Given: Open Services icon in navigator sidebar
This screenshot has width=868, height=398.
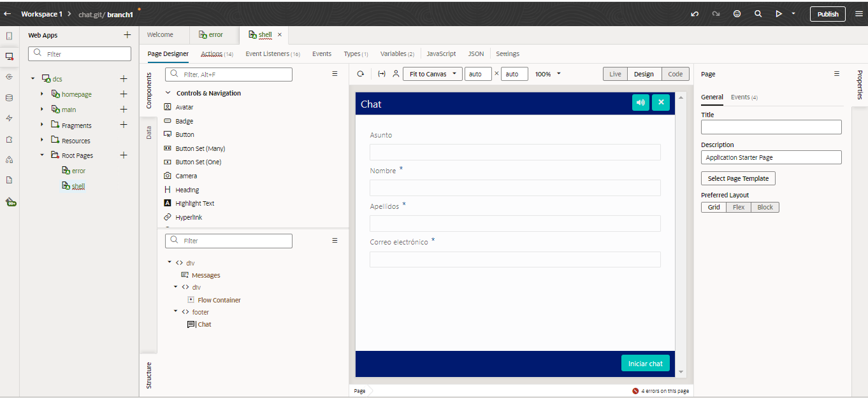Looking at the screenshot, I should tap(9, 77).
